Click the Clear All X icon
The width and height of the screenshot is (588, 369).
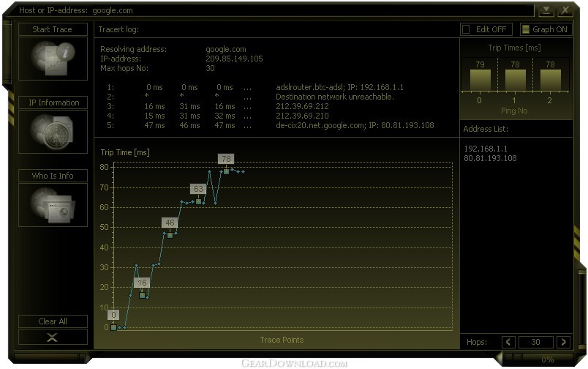53,337
